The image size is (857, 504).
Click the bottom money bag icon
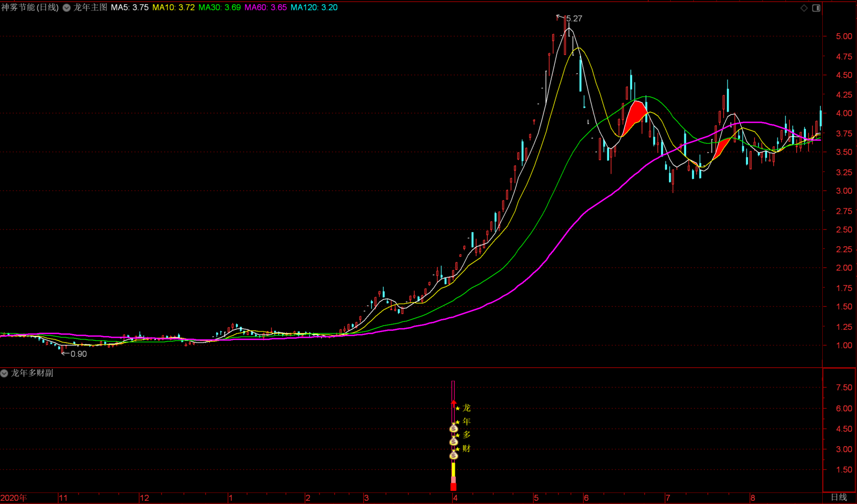click(453, 456)
